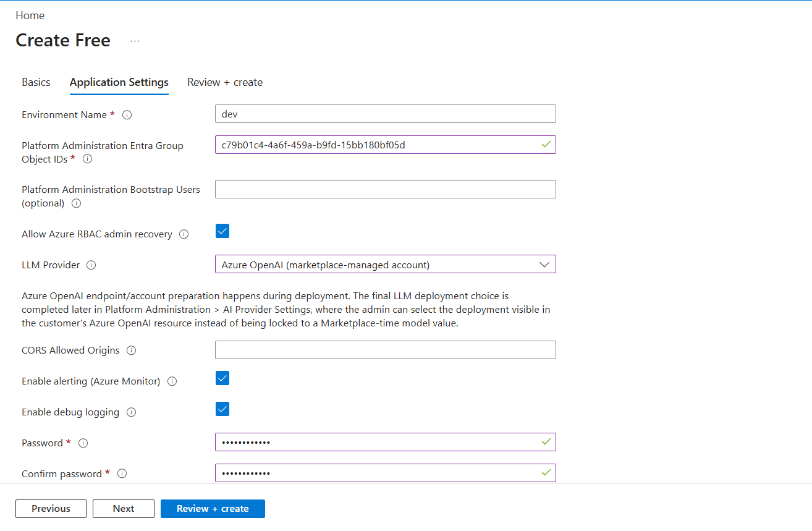Open the Environment Name info tooltip
Screen dimensions: 812x531
pyautogui.click(x=127, y=114)
